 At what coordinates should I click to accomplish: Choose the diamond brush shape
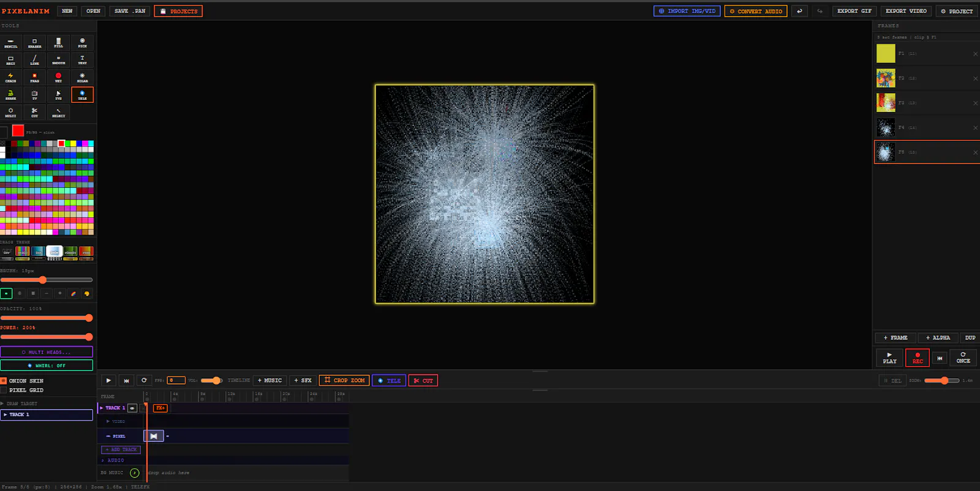[x=60, y=294]
